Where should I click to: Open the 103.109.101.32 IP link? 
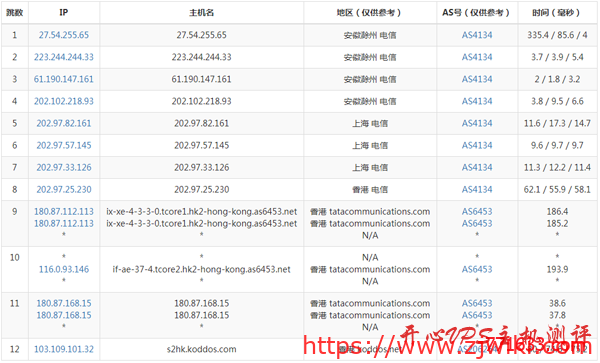pos(64,349)
